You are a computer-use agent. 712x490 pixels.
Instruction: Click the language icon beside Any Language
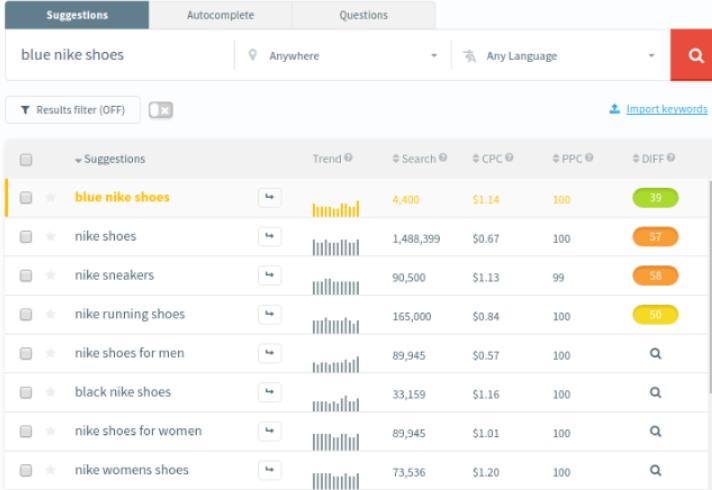pyautogui.click(x=470, y=56)
